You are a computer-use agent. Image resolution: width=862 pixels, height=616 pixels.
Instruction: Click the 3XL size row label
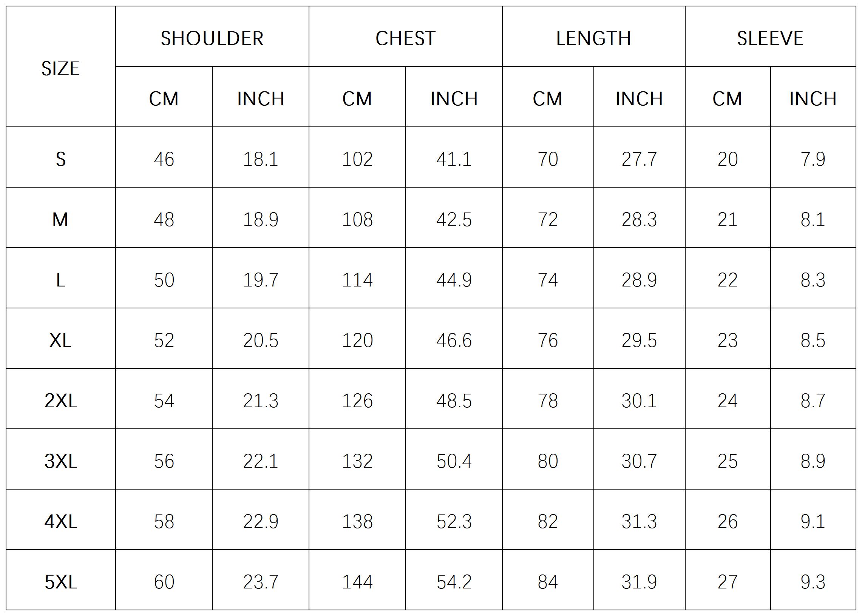[60, 461]
